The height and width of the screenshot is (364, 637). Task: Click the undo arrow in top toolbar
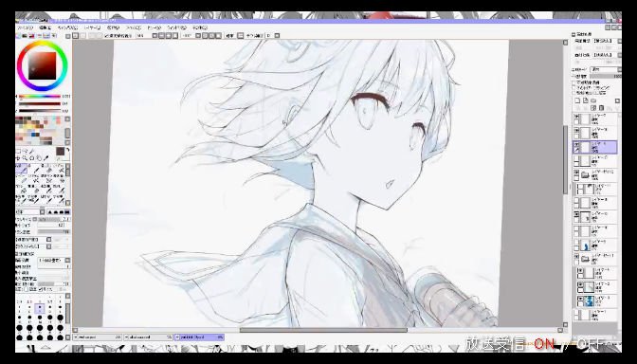pos(75,36)
